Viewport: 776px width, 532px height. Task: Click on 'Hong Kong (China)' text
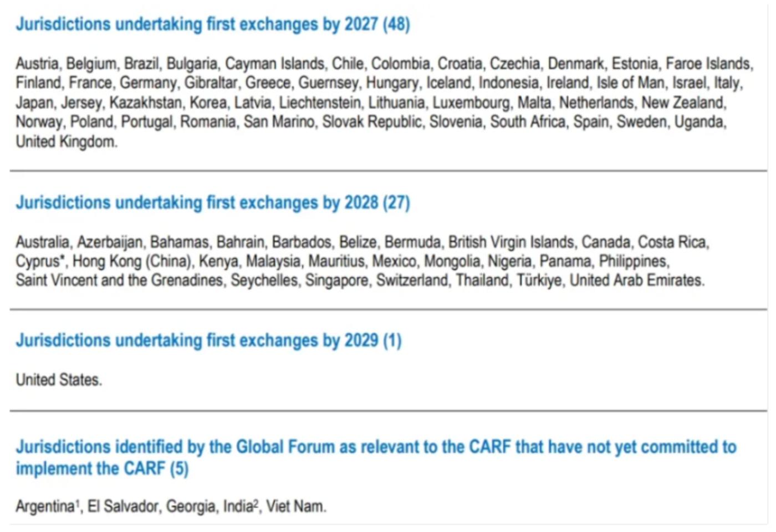[132, 261]
